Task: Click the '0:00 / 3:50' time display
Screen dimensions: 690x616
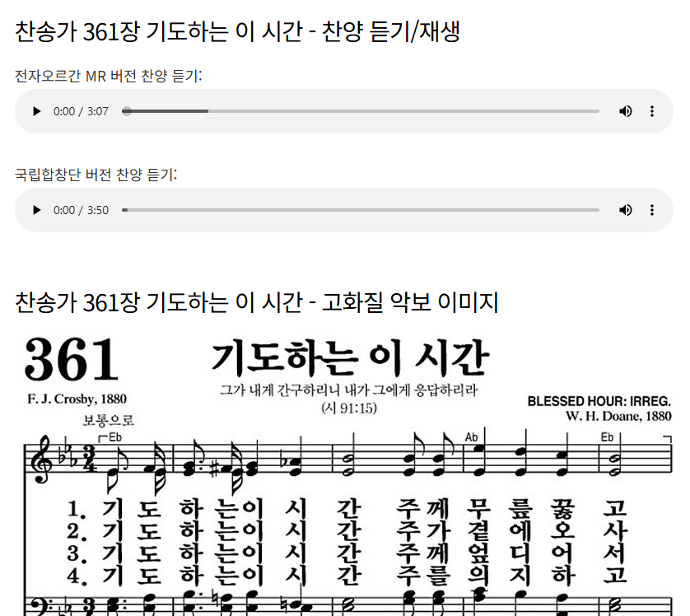Action: [x=81, y=210]
